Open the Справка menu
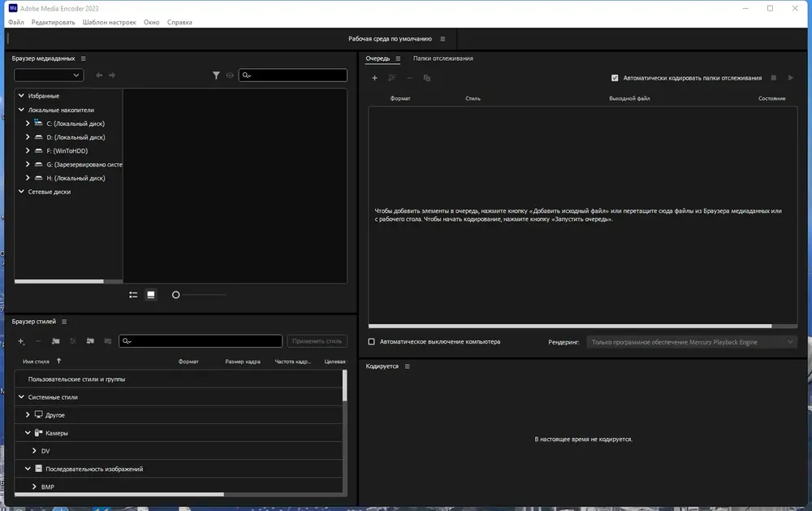Viewport: 812px width, 511px height. click(x=179, y=22)
